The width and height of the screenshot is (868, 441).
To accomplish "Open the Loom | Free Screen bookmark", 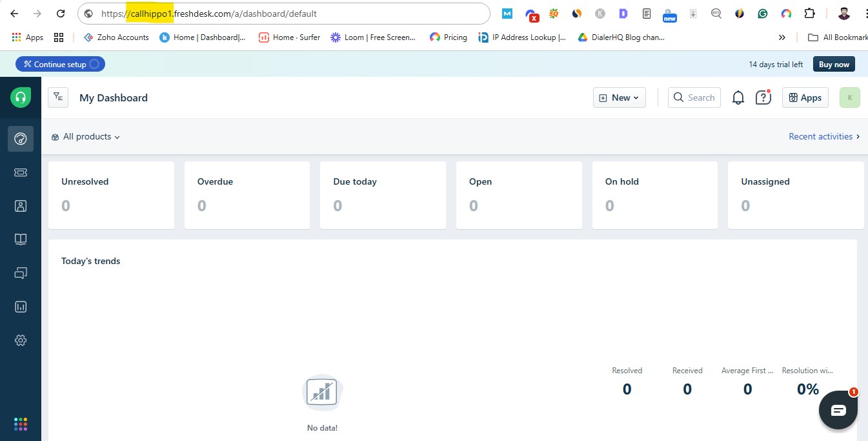I will 373,37.
